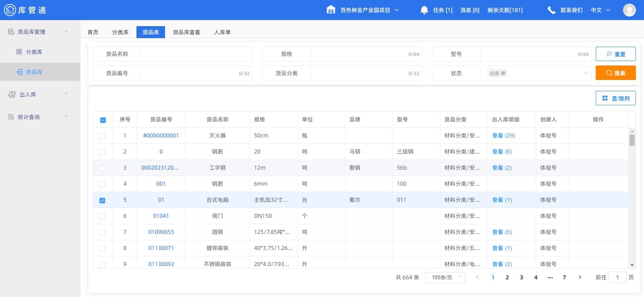Switch to the 分类库 tab
This screenshot has height=297, width=644.
[120, 32]
